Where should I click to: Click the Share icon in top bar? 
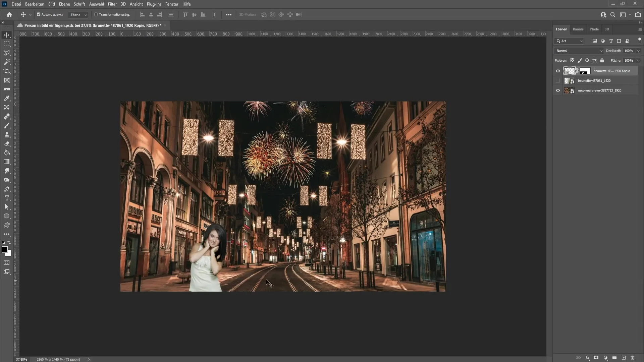(638, 14)
